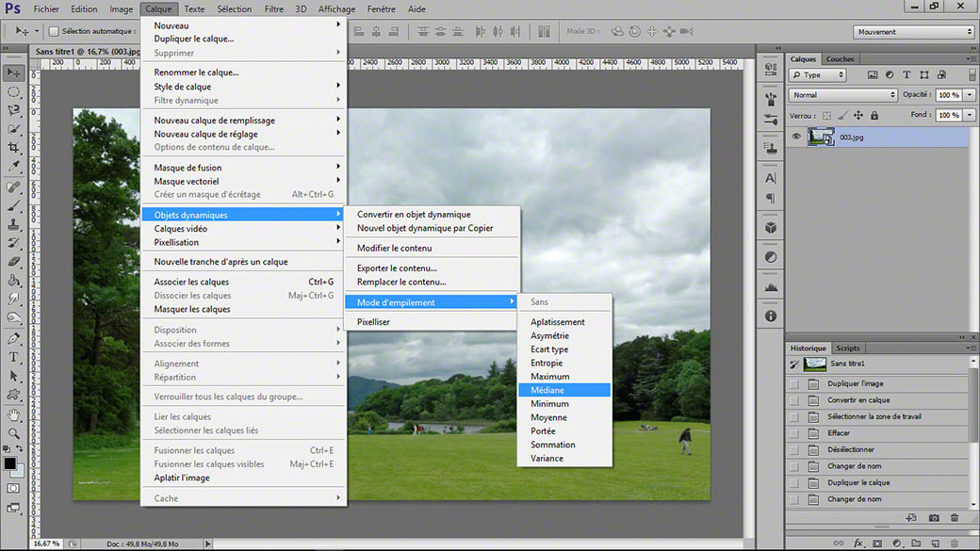980x551 pixels.
Task: Click the layer style fx icon
Action: coord(858,543)
